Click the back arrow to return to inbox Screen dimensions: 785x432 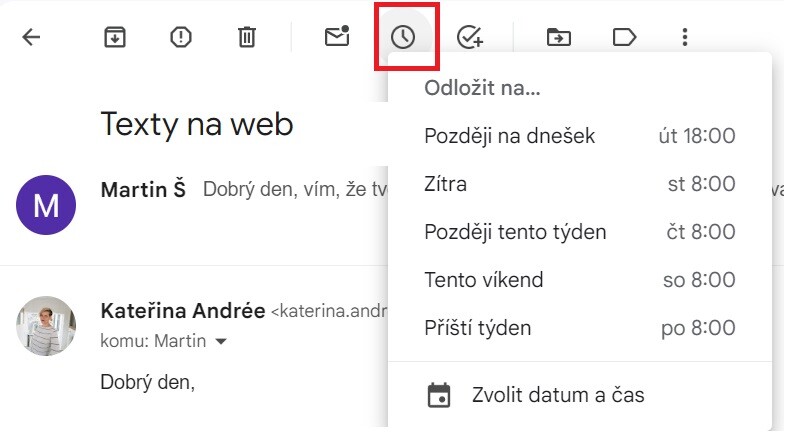click(x=32, y=37)
